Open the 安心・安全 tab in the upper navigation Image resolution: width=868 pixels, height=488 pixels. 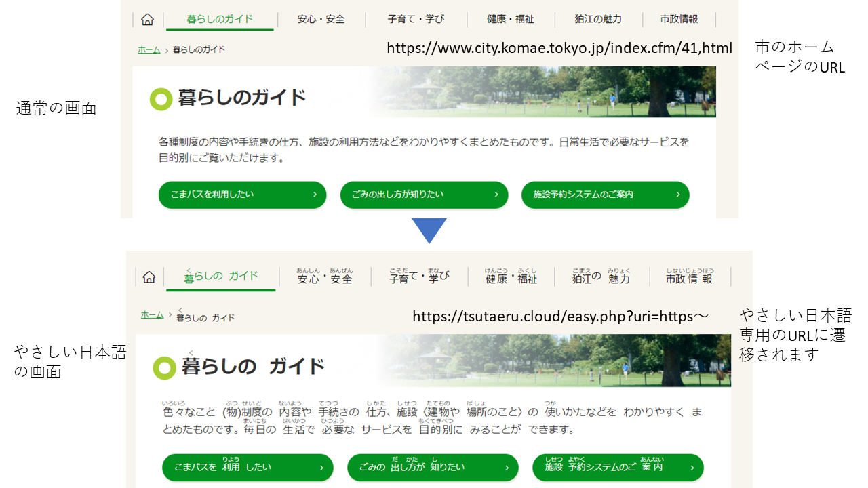pyautogui.click(x=321, y=20)
